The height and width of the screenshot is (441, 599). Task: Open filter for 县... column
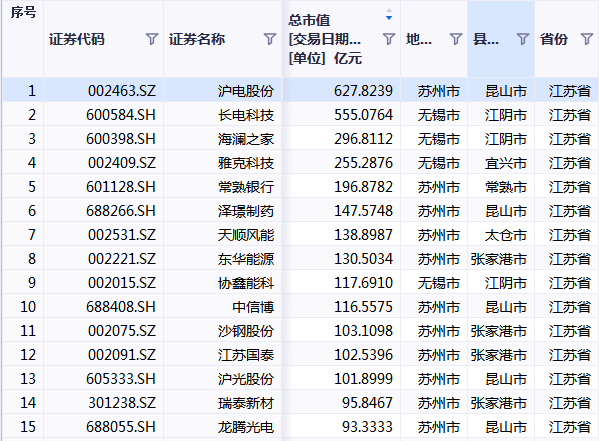pyautogui.click(x=523, y=39)
